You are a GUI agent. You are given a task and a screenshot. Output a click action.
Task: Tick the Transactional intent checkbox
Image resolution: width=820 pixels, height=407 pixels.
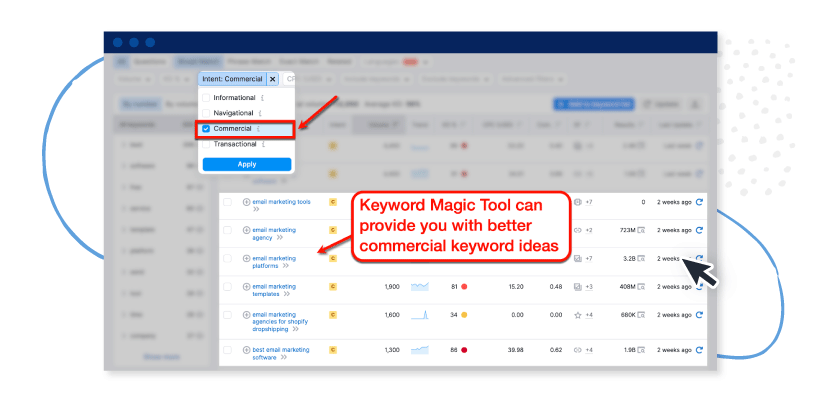tap(206, 144)
